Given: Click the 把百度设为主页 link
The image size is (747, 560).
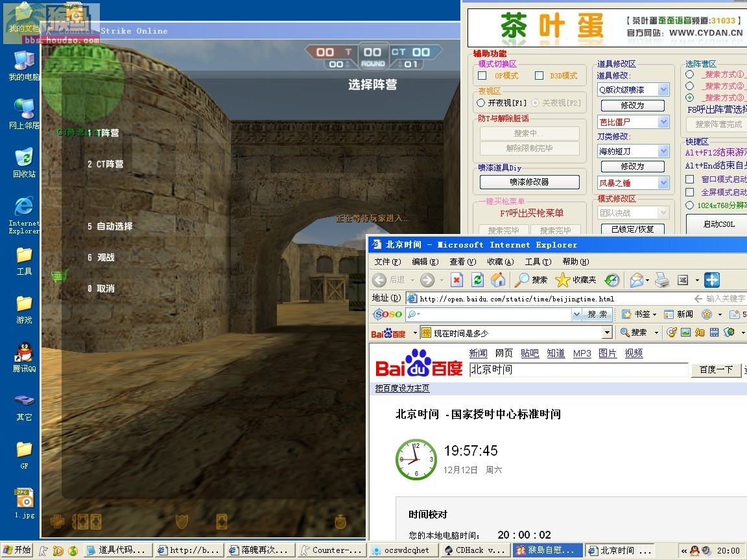Looking at the screenshot, I should 402,388.
